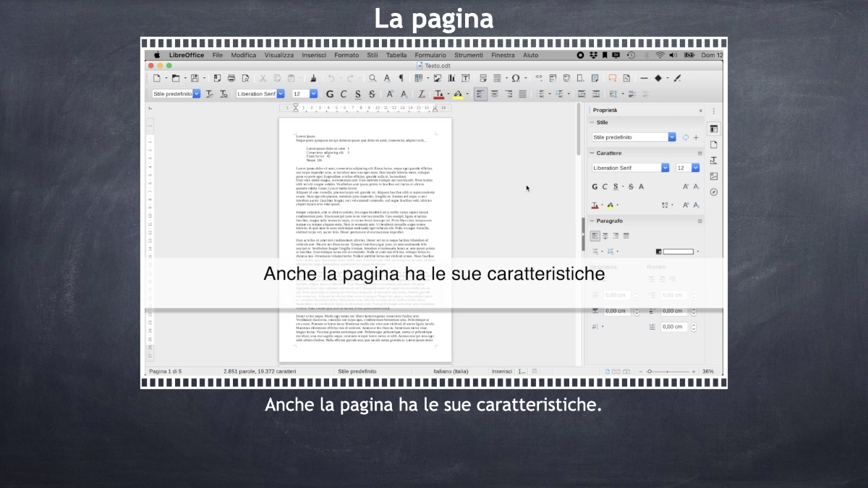Open the Navigator from the sidebar compass icon
This screenshot has height=488, width=868.
(x=714, y=192)
